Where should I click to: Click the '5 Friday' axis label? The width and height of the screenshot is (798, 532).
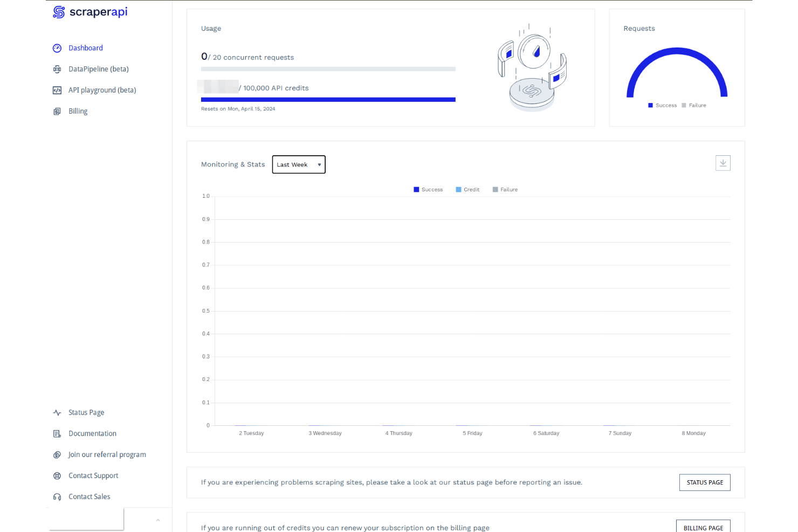472,433
